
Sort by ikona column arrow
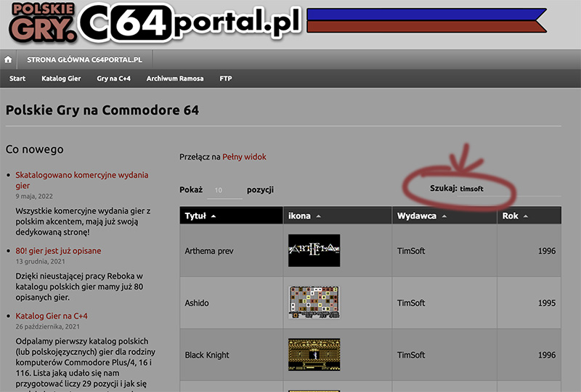click(x=319, y=216)
